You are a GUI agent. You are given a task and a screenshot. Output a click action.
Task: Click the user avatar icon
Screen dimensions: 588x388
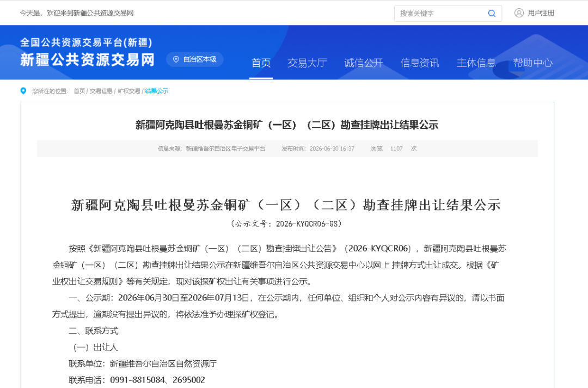click(x=519, y=13)
